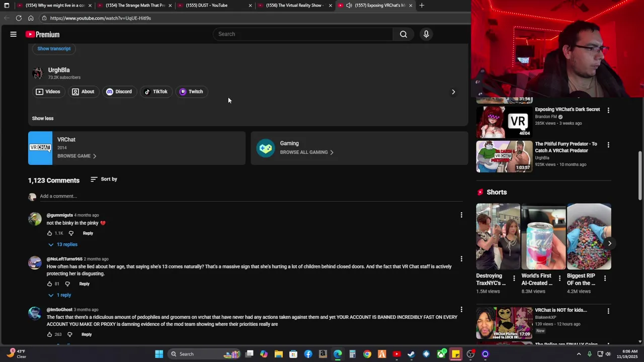Reply to the @gummiguts comment
This screenshot has height=362, width=644.
[x=88, y=233]
